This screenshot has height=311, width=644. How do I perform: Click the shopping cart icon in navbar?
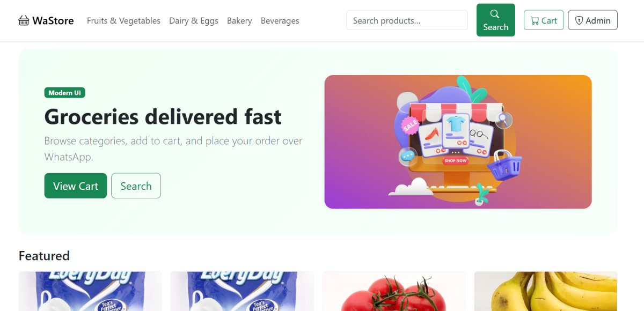535,21
